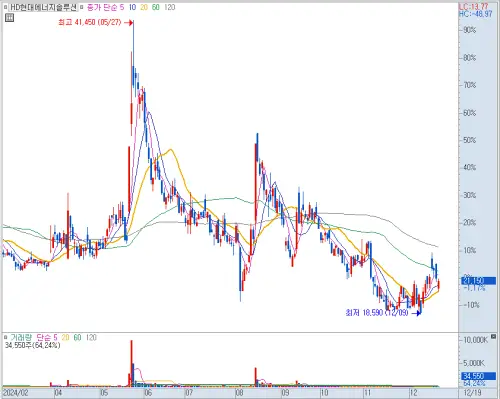Viewport: 500px width, 399px height.
Task: Click the 06 month marker on the date axis
Action: pyautogui.click(x=148, y=393)
